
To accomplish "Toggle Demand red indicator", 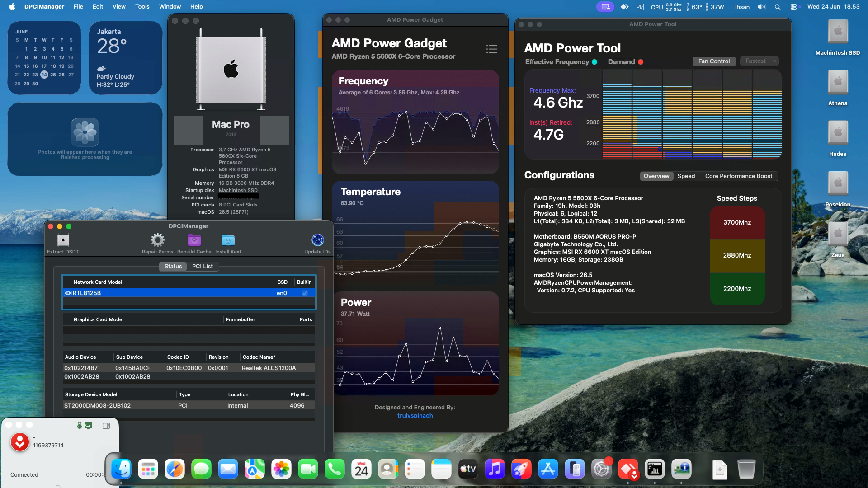I will 641,62.
